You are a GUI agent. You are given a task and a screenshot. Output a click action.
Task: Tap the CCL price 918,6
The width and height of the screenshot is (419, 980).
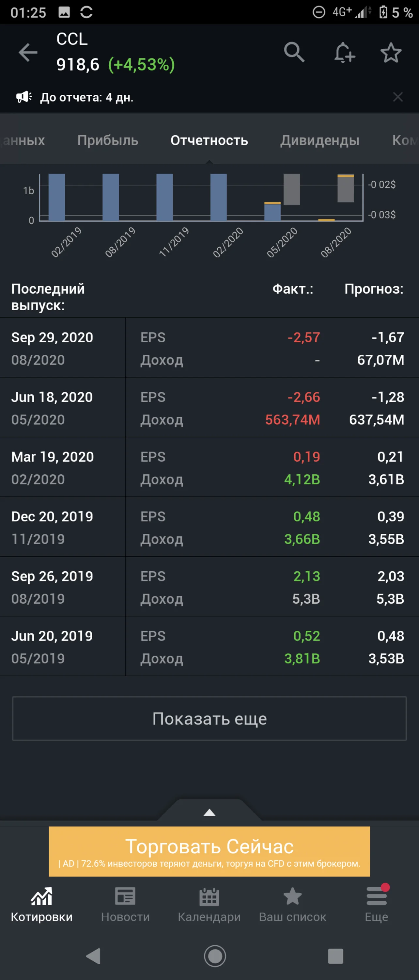click(78, 65)
